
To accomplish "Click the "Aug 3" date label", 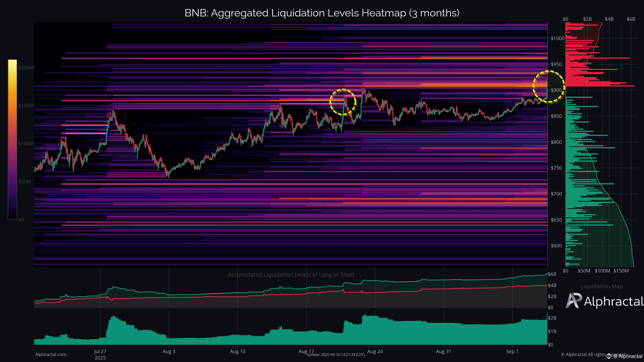I will coord(169,351).
